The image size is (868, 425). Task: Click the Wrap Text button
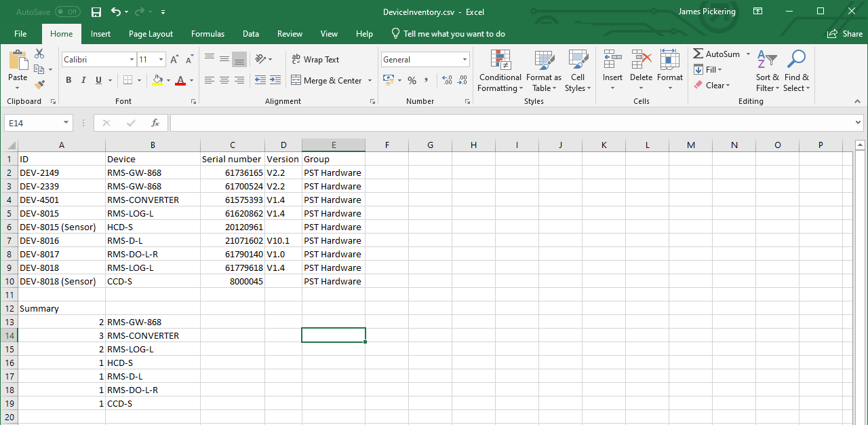click(x=315, y=60)
